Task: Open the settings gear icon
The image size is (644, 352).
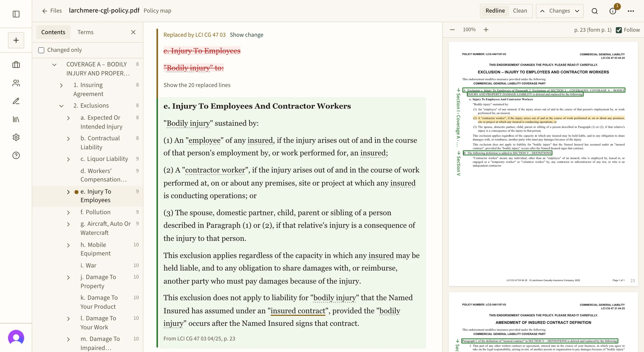Action: pyautogui.click(x=16, y=137)
